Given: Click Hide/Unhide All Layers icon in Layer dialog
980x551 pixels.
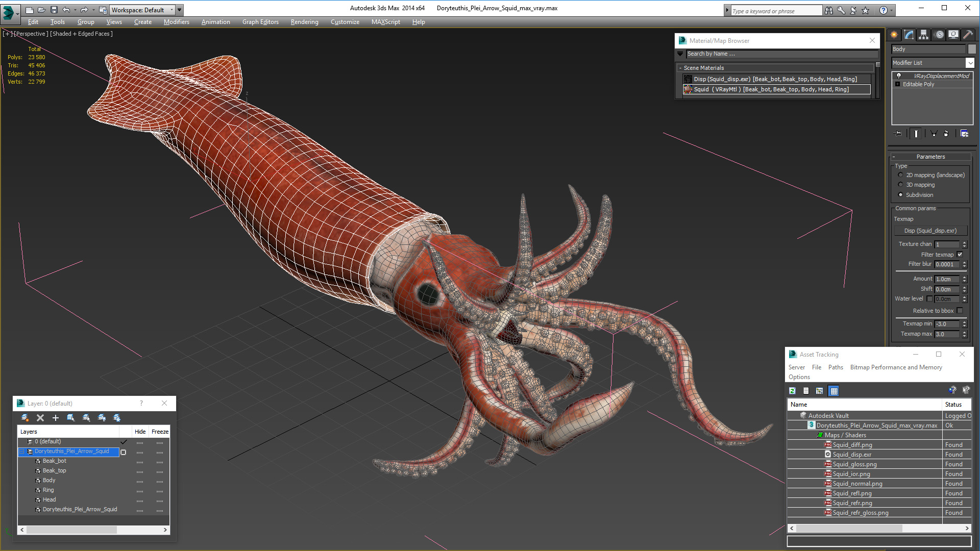Looking at the screenshot, I should pyautogui.click(x=102, y=418).
